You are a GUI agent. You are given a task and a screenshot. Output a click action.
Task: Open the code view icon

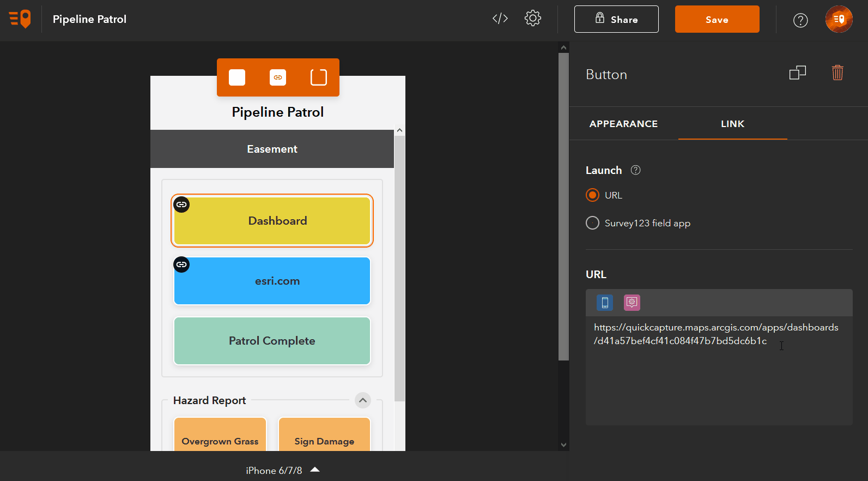pyautogui.click(x=500, y=19)
